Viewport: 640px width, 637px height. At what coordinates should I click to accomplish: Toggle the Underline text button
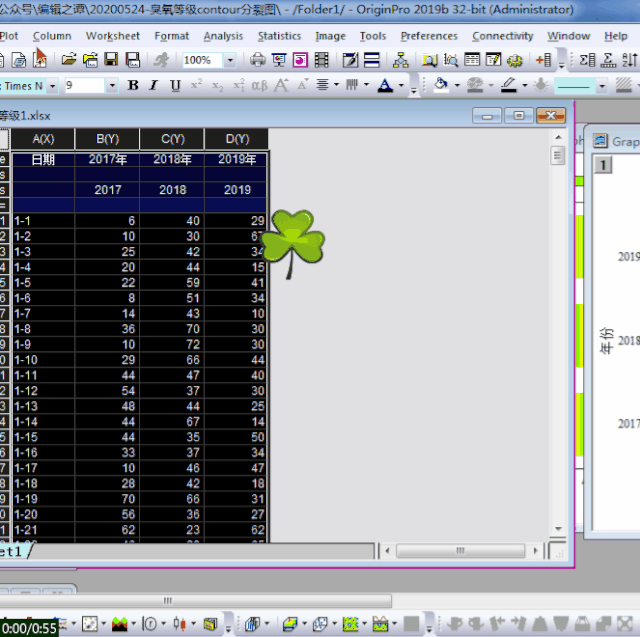(x=176, y=86)
